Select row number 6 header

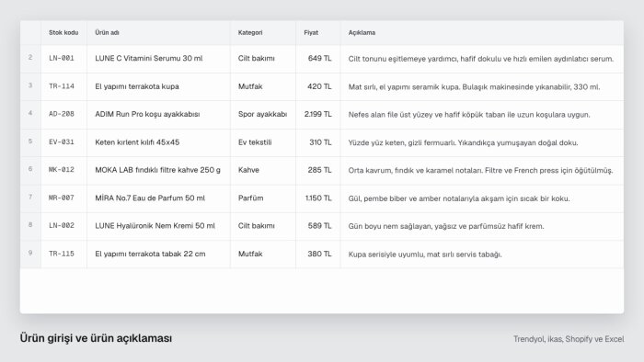[30, 170]
